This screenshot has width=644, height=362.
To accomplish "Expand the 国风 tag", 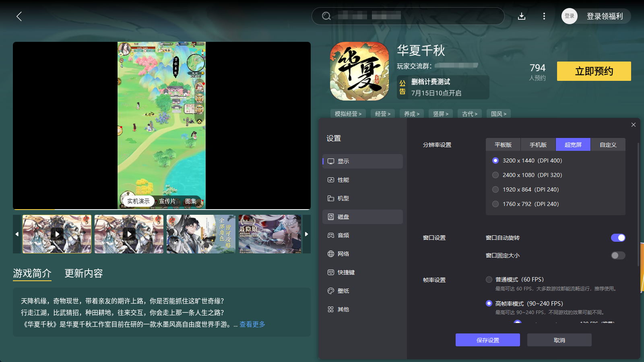I will click(499, 114).
